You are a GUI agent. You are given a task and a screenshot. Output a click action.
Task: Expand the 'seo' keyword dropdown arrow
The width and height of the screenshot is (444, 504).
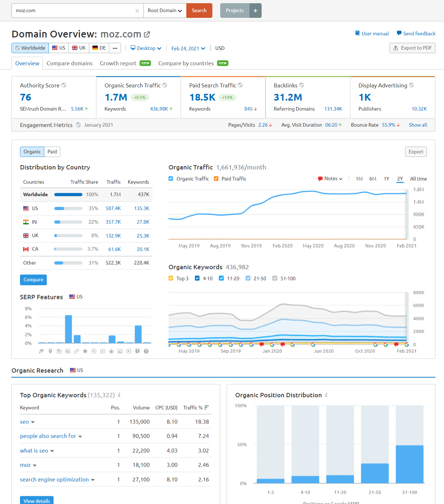coord(33,422)
